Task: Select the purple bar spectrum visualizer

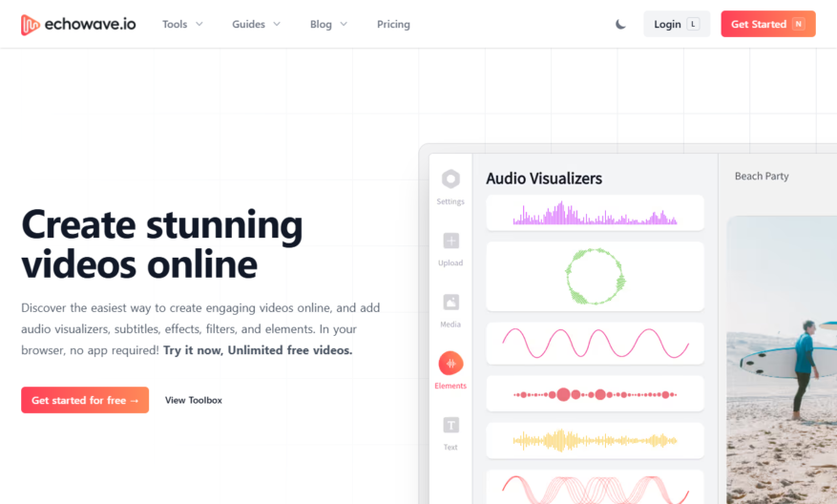Action: [x=596, y=213]
